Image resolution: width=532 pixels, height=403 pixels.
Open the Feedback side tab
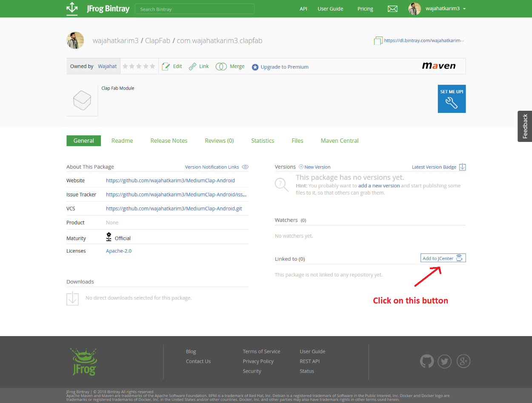pos(525,126)
